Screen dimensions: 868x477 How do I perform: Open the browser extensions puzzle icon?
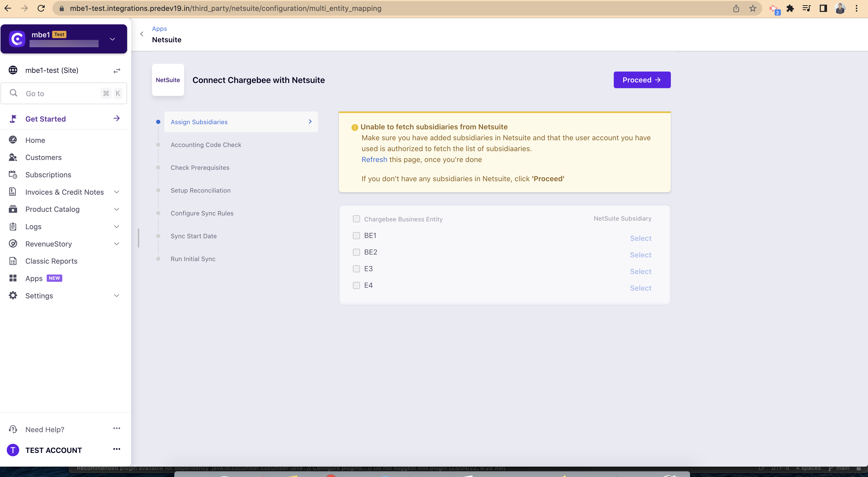790,8
